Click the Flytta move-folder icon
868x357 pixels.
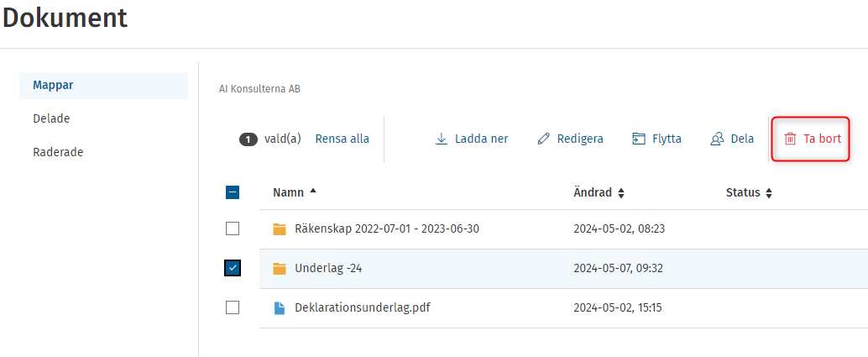639,139
